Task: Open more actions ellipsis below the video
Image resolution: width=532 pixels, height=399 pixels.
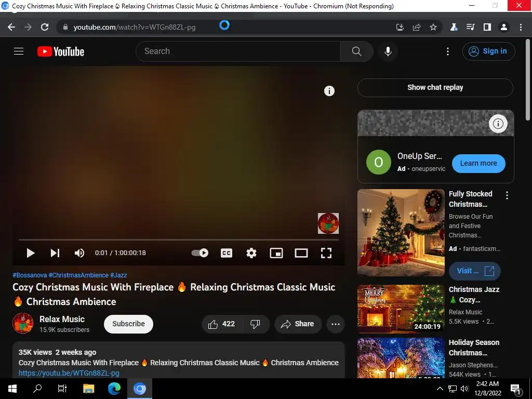Action: (336, 324)
